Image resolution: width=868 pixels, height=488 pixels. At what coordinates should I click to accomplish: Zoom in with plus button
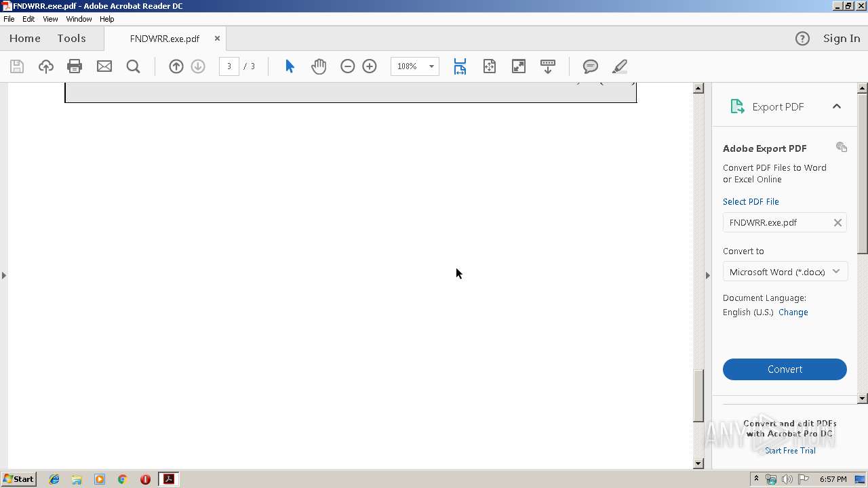370,66
